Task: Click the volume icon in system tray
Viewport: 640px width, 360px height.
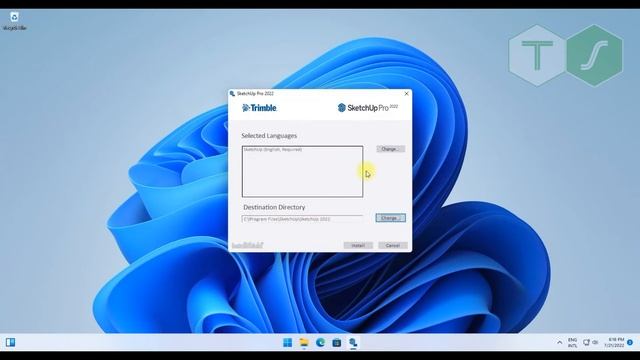Action: tap(595, 342)
